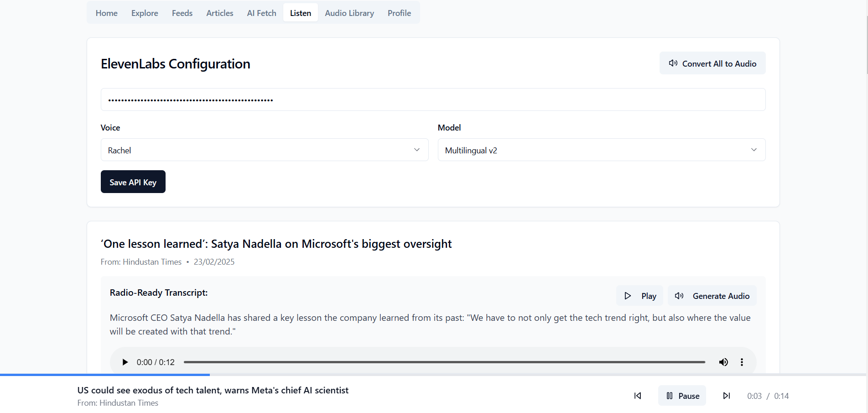This screenshot has width=868, height=413.
Task: Click the 'Radio-Ready Transcript:' heading
Action: (159, 293)
